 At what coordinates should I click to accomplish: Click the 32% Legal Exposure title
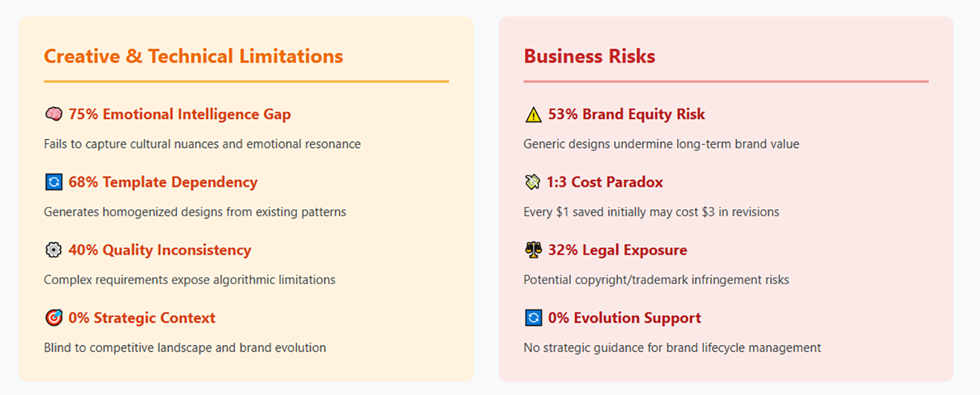[618, 251]
